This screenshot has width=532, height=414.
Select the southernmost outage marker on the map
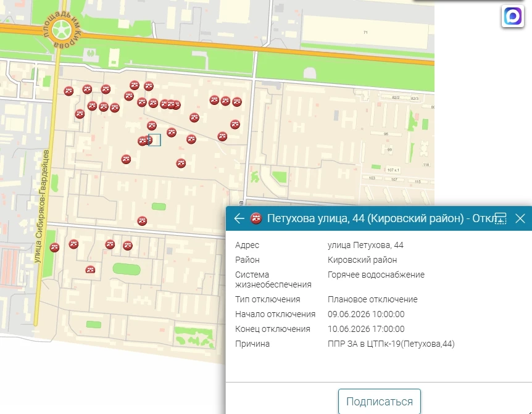[90, 270]
